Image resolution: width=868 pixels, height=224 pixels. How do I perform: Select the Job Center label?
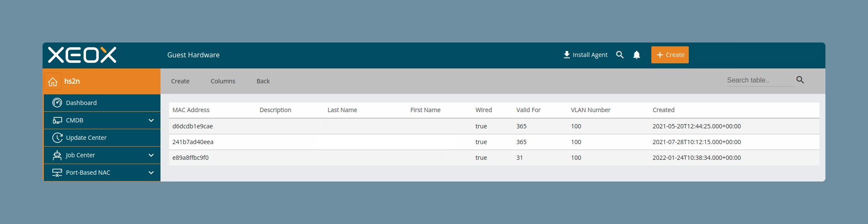coord(80,155)
